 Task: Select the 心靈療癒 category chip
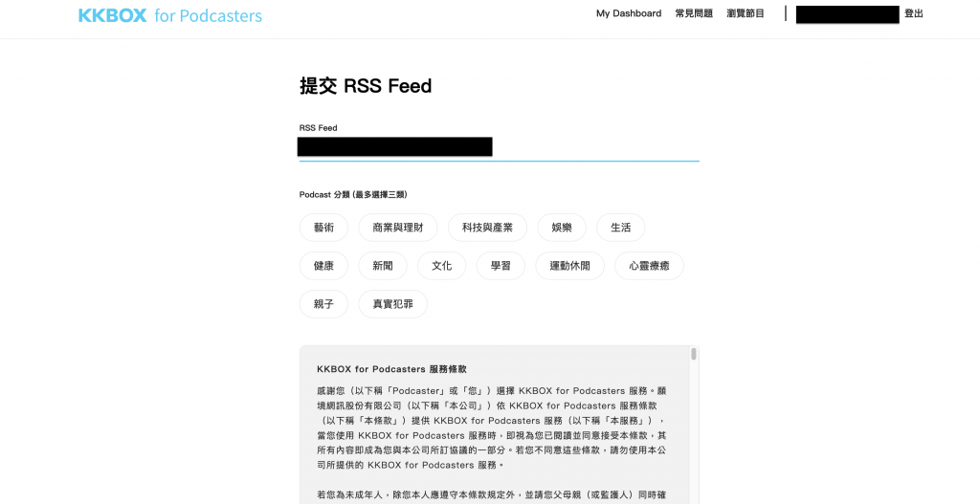pyautogui.click(x=649, y=266)
